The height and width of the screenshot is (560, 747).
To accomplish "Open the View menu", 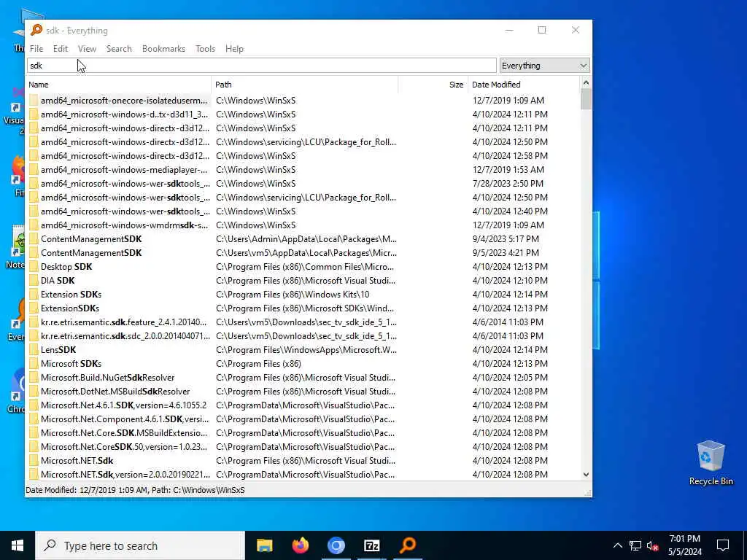I will point(88,49).
